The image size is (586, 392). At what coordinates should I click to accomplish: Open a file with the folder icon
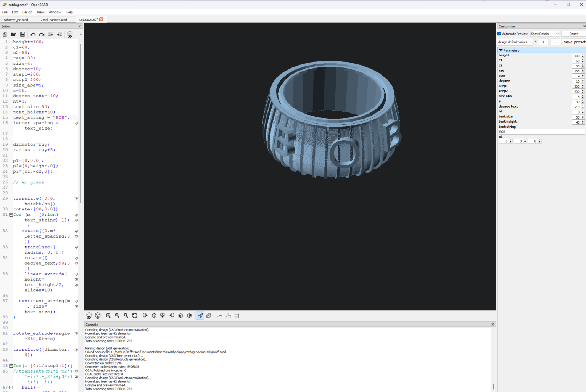[x=13, y=34]
